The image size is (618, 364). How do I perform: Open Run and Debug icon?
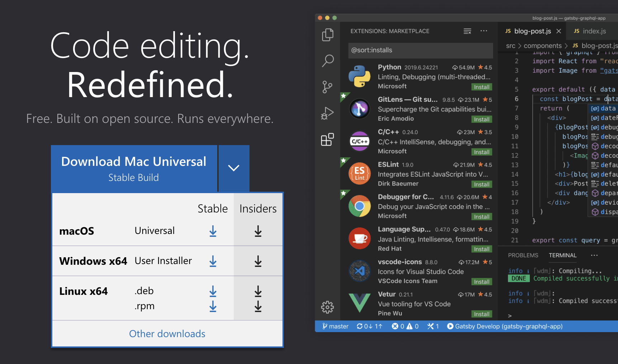point(327,113)
